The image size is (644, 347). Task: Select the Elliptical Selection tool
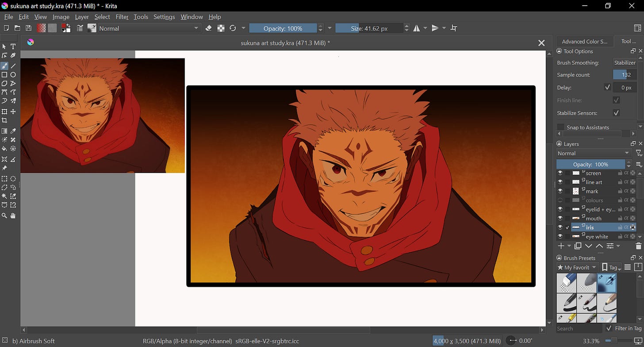[13, 179]
